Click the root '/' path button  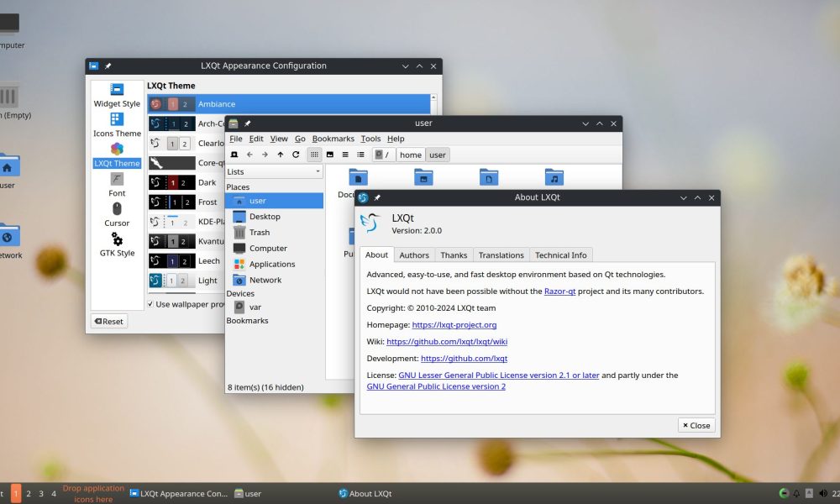pos(382,155)
